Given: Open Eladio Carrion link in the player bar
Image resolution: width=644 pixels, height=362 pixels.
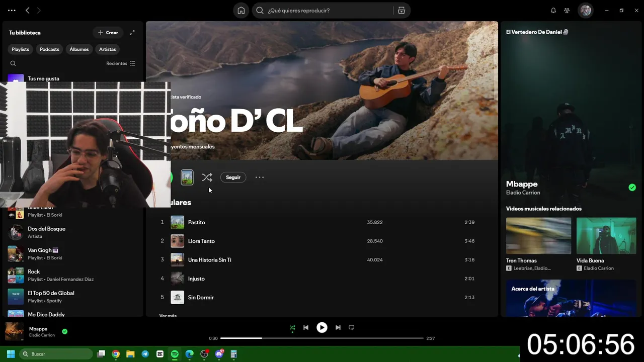Looking at the screenshot, I should click(42, 335).
